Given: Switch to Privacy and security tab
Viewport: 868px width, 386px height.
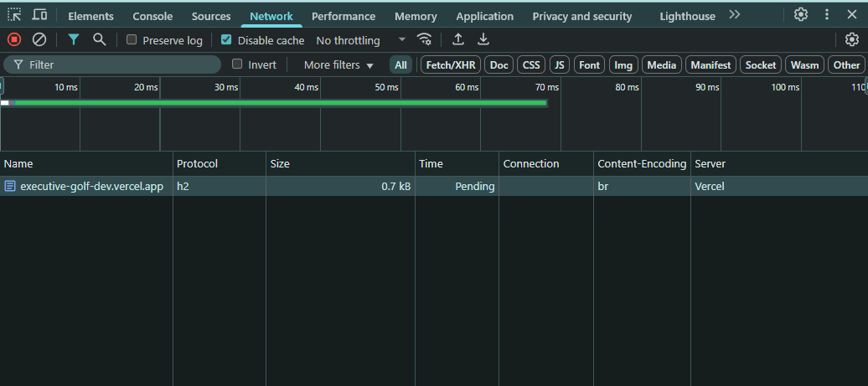Looking at the screenshot, I should (x=581, y=17).
